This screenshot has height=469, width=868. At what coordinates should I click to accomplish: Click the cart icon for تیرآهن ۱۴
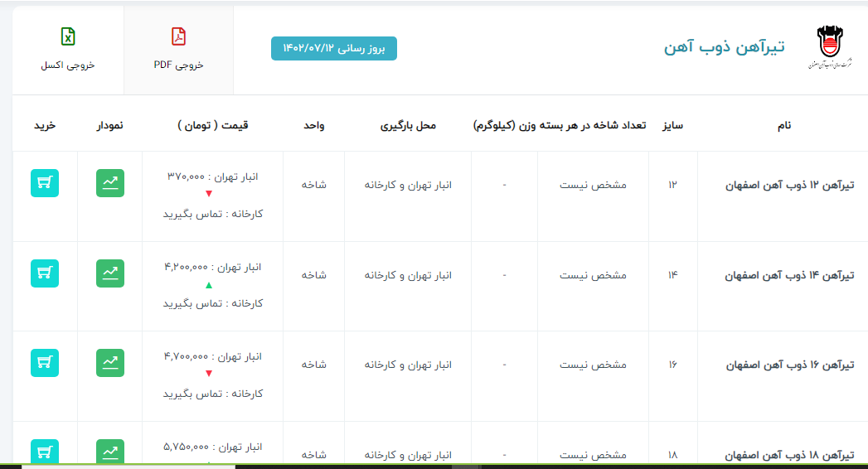point(45,273)
